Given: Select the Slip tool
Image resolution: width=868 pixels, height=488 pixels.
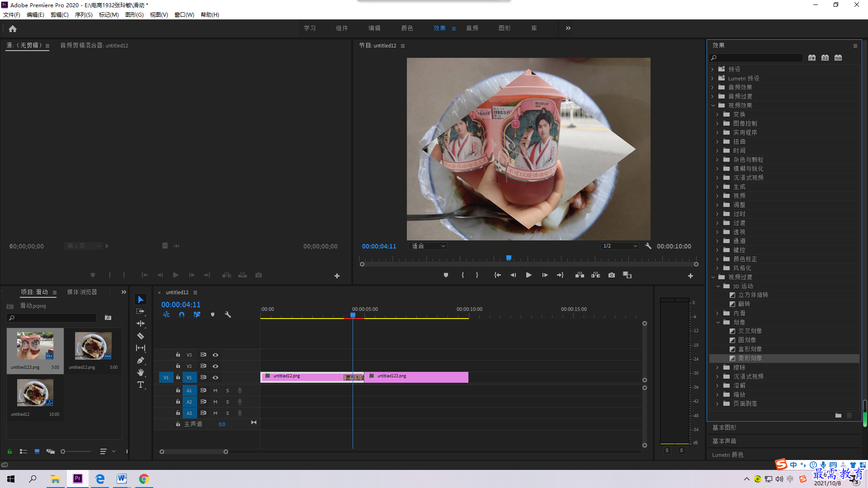Looking at the screenshot, I should [x=141, y=348].
